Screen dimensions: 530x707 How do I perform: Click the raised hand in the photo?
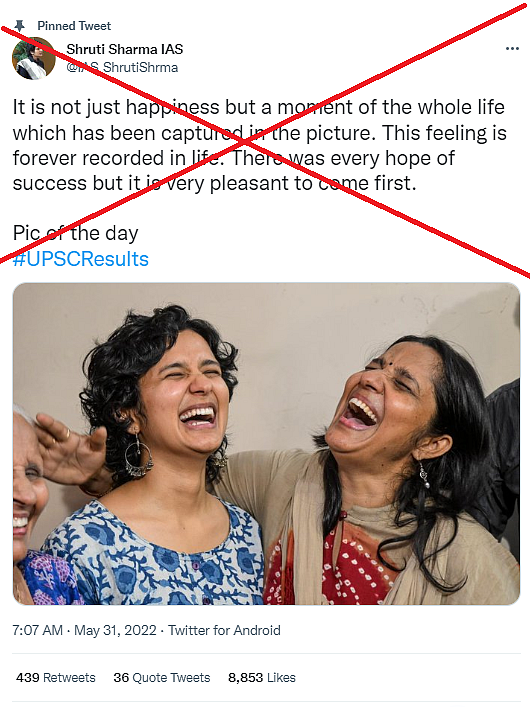pyautogui.click(x=70, y=449)
